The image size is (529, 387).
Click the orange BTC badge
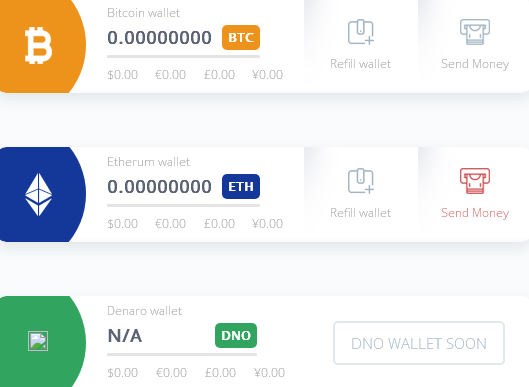point(241,37)
